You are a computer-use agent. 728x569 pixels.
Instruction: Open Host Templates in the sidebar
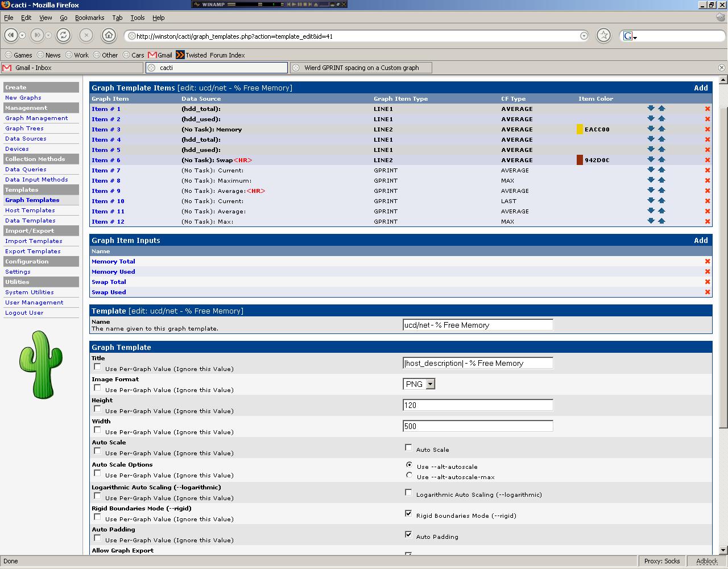click(30, 211)
